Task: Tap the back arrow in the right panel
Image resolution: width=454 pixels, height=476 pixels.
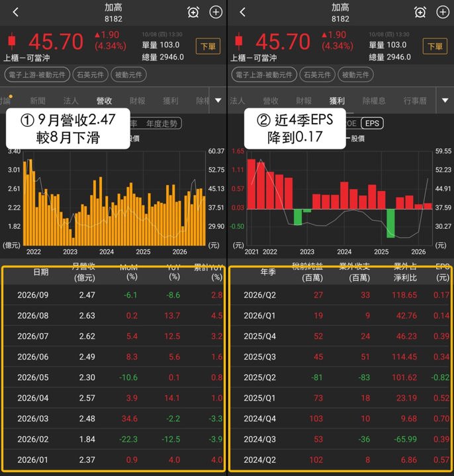Action: tap(242, 12)
